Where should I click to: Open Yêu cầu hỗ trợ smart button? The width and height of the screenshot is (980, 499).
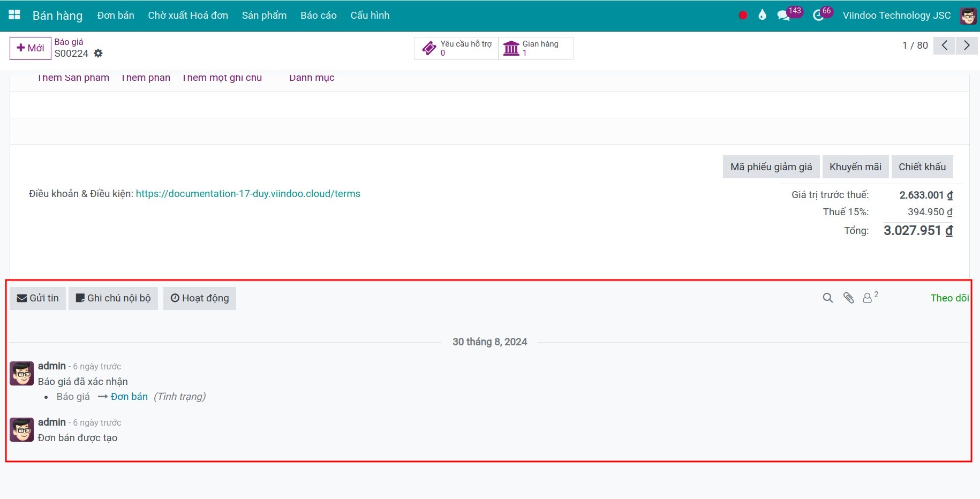pos(456,48)
